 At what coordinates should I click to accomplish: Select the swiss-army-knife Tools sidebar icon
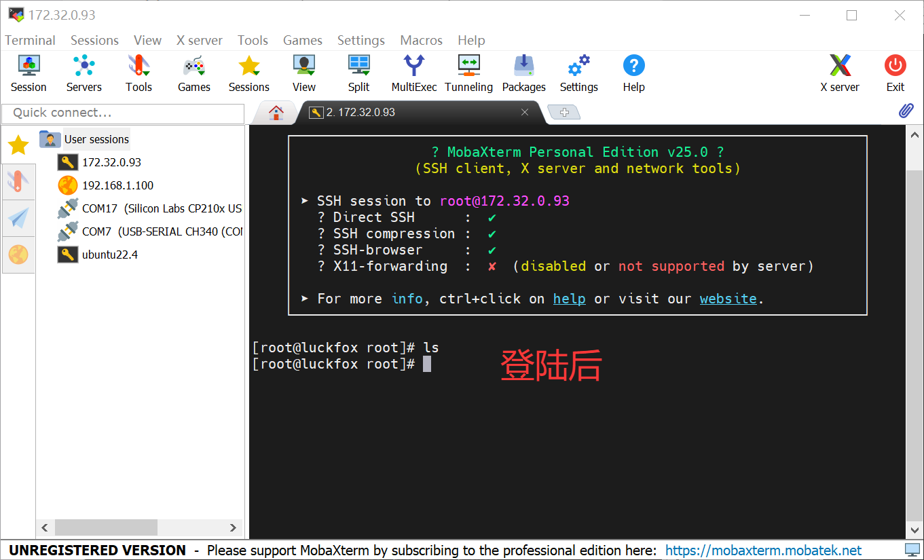[18, 181]
